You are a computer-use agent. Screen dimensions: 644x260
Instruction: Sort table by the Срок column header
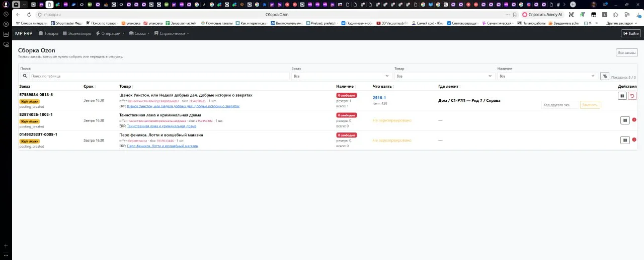(x=89, y=87)
